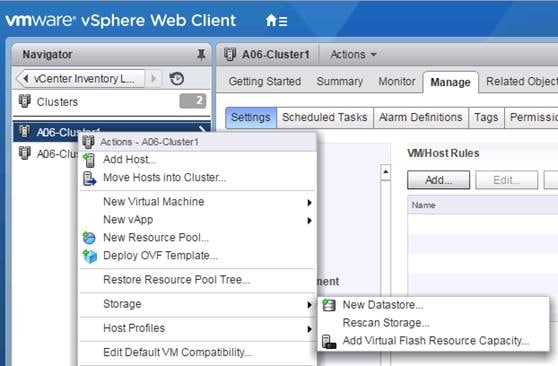Open the navigation history clock icon
This screenshot has width=558, height=366.
[177, 78]
